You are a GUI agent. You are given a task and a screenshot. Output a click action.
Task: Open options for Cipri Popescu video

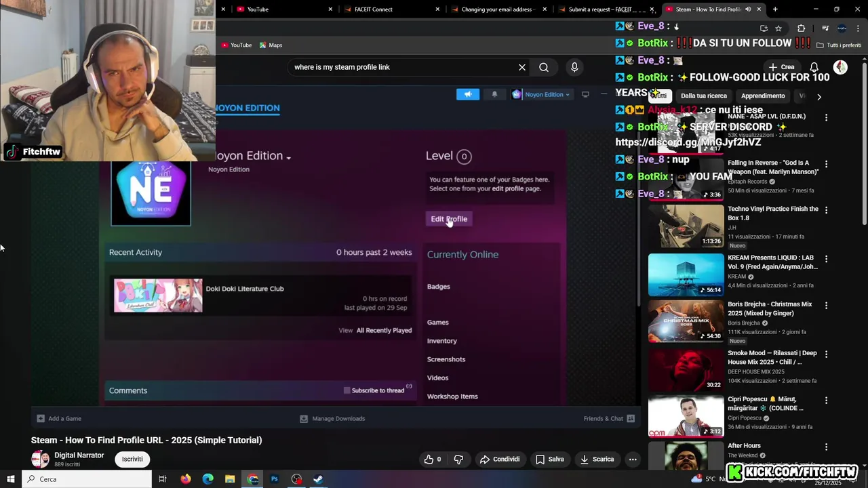click(826, 401)
